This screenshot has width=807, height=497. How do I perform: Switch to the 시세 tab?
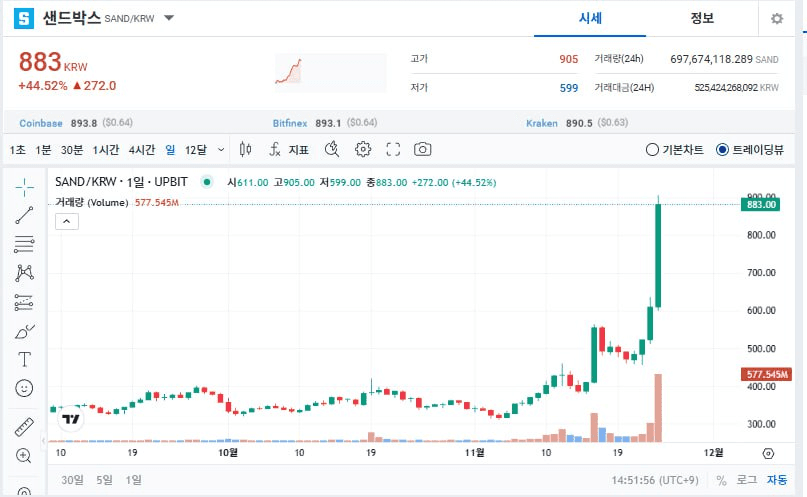click(x=590, y=19)
